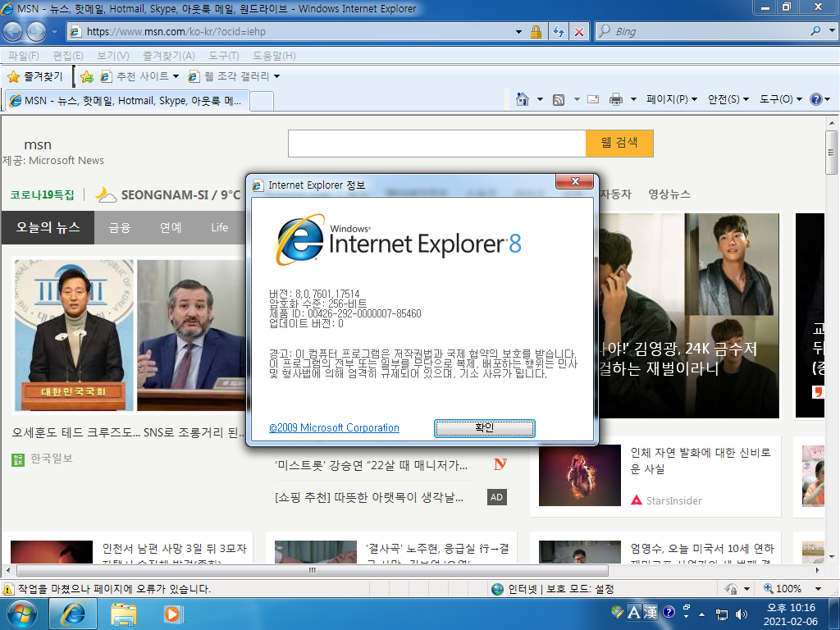Select the 오늘의 뉴스 tab
This screenshot has width=840, height=630.
tap(48, 228)
